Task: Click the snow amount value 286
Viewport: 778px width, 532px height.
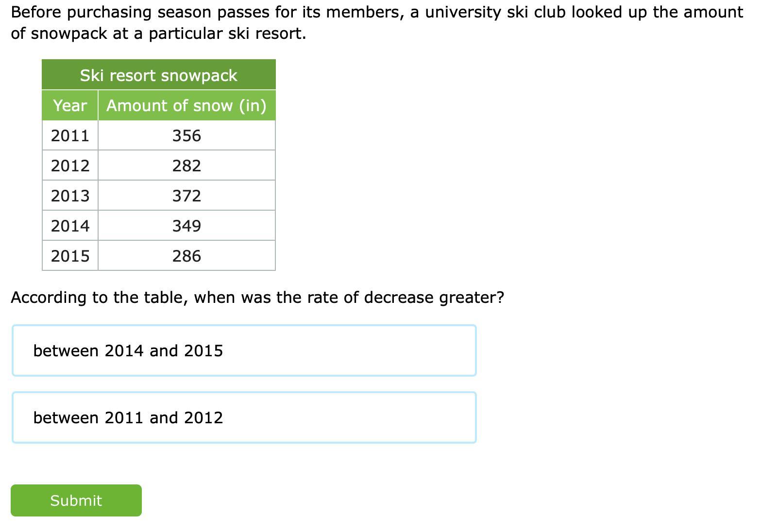Action: tap(186, 256)
